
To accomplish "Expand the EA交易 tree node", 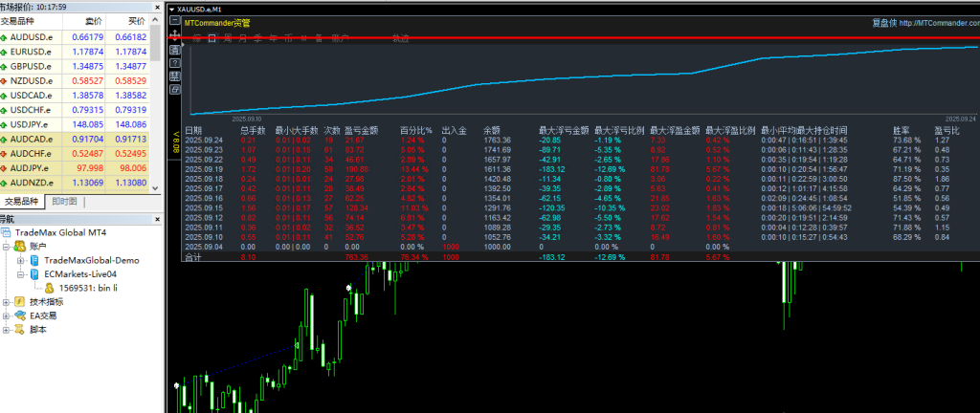I will (7, 315).
